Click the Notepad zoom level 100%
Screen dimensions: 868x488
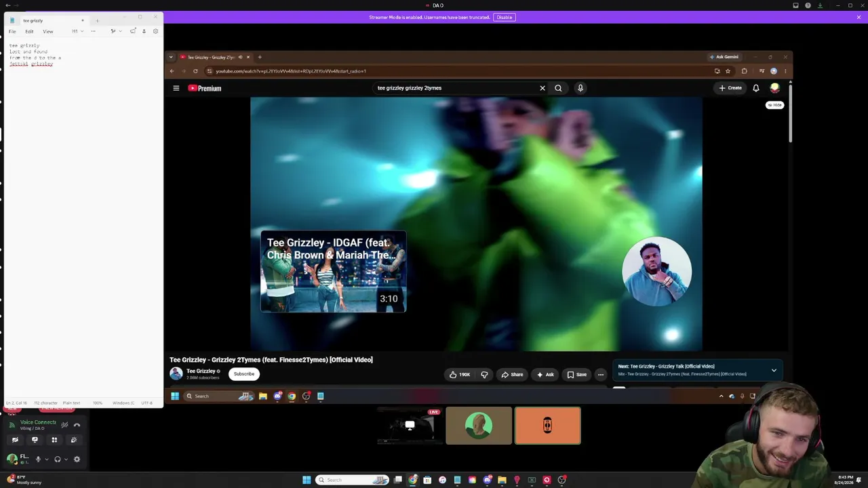(98, 403)
